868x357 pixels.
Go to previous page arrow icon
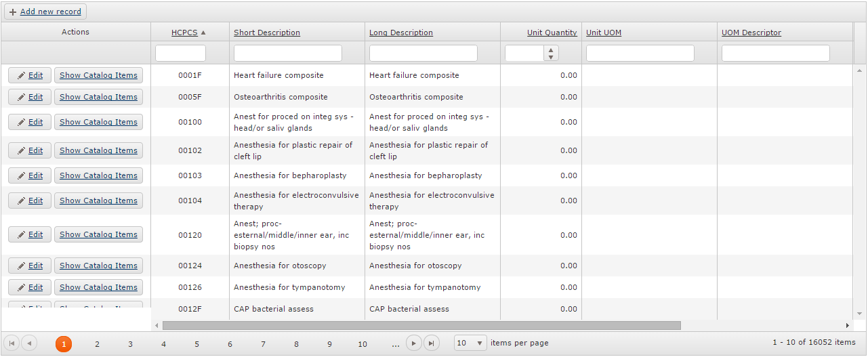(29, 343)
